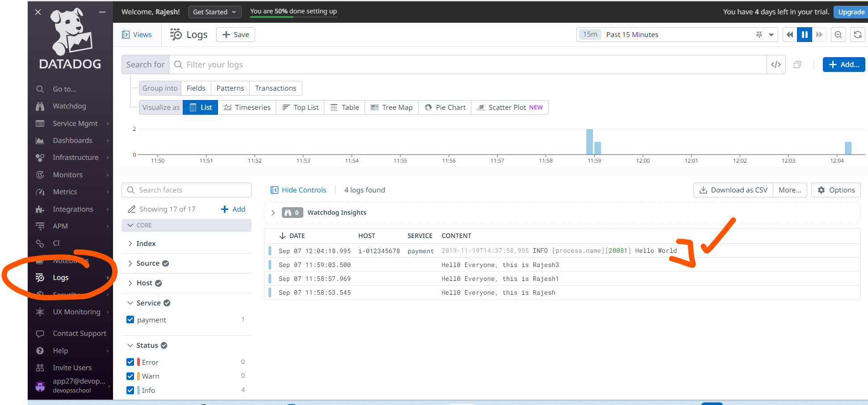The image size is (868, 405).
Task: Expand the Index facet
Action: (146, 244)
